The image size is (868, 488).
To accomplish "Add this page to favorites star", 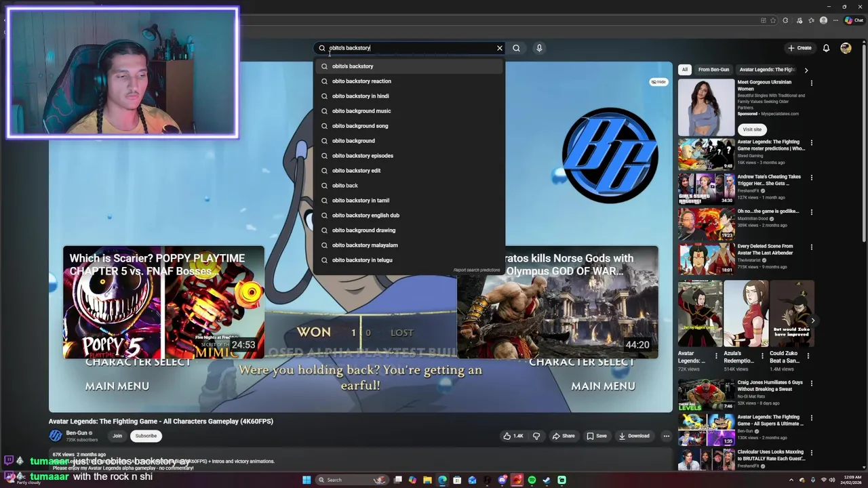I will pyautogui.click(x=773, y=20).
